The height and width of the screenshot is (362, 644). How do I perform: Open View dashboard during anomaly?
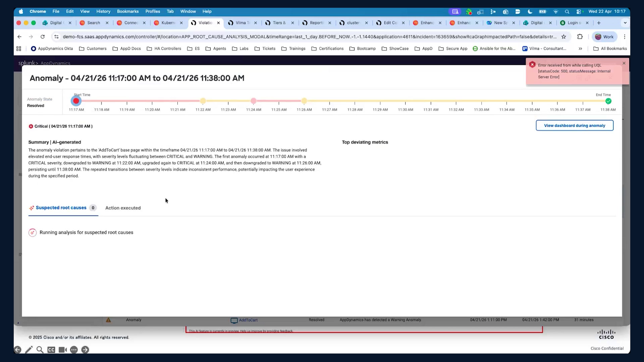coord(575,125)
